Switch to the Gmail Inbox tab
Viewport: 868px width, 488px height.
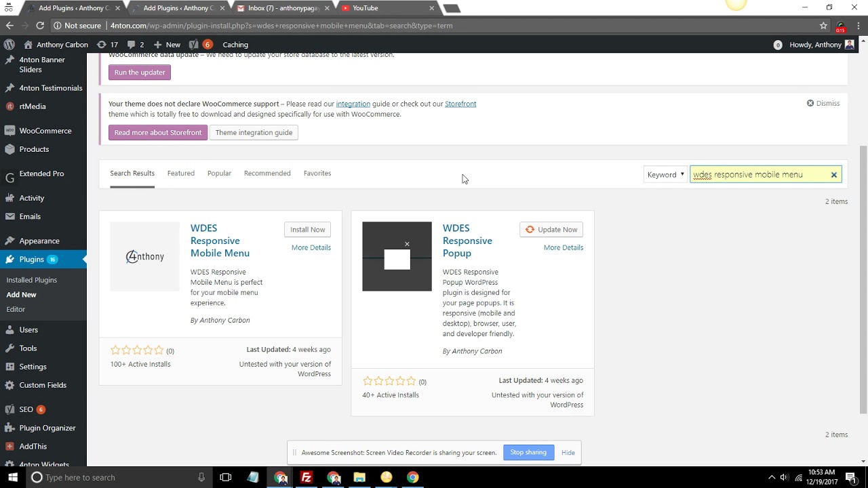click(282, 8)
